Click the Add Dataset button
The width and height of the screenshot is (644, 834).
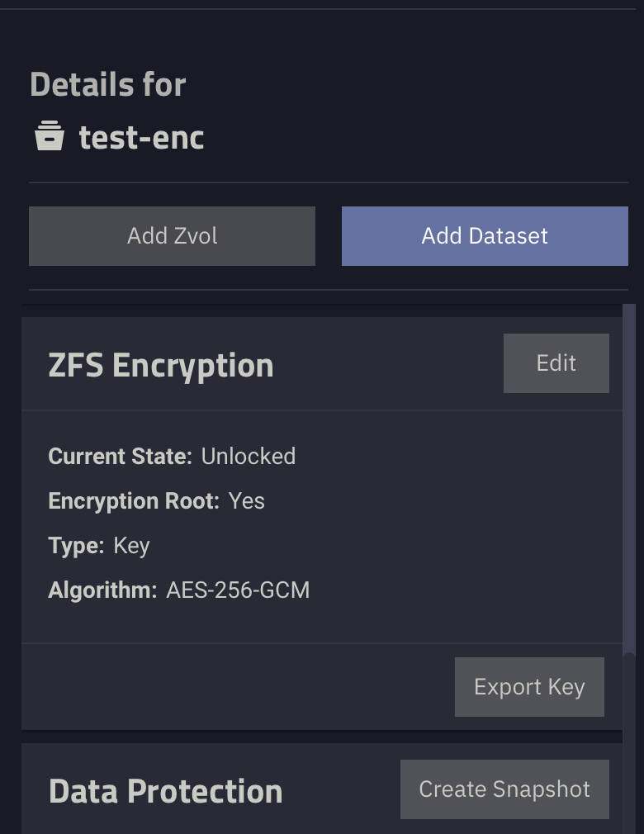(x=485, y=236)
